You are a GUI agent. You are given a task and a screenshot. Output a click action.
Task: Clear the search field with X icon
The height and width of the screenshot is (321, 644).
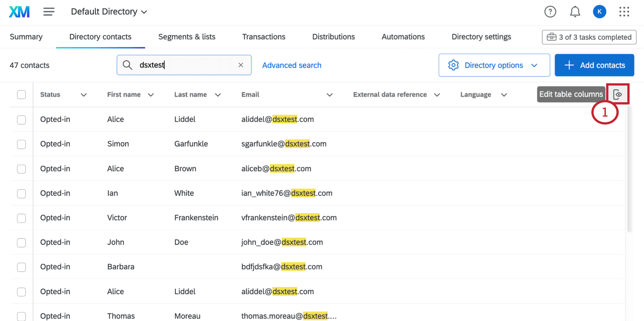pyautogui.click(x=241, y=65)
